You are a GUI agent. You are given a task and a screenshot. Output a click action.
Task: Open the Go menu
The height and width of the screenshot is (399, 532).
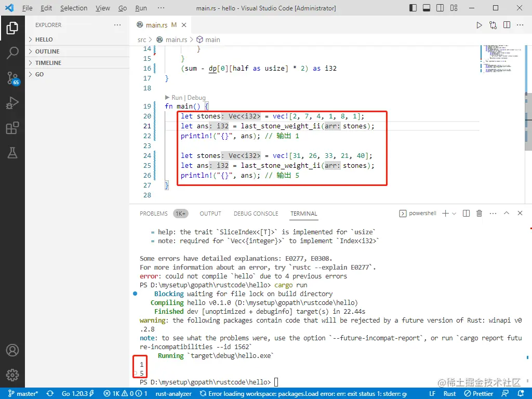click(123, 8)
